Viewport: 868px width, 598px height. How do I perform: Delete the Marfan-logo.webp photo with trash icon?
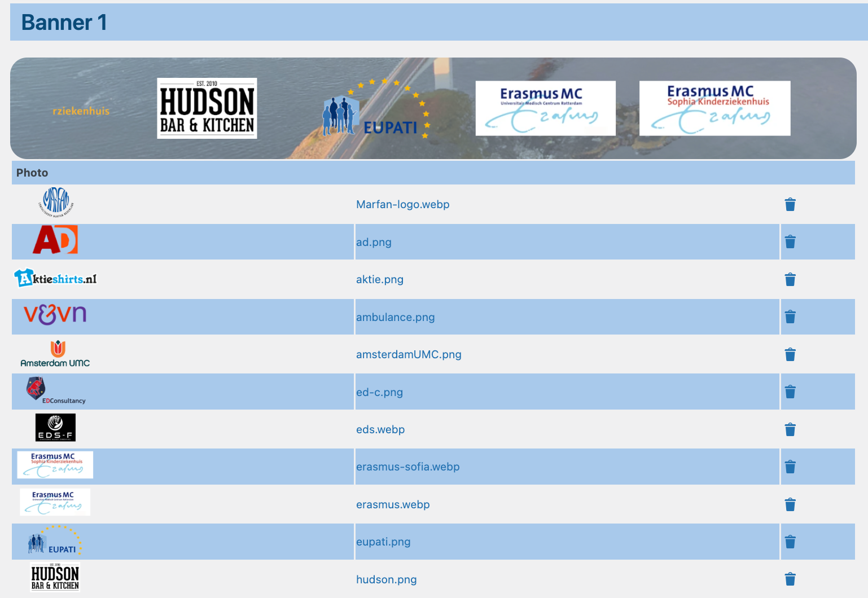click(790, 204)
